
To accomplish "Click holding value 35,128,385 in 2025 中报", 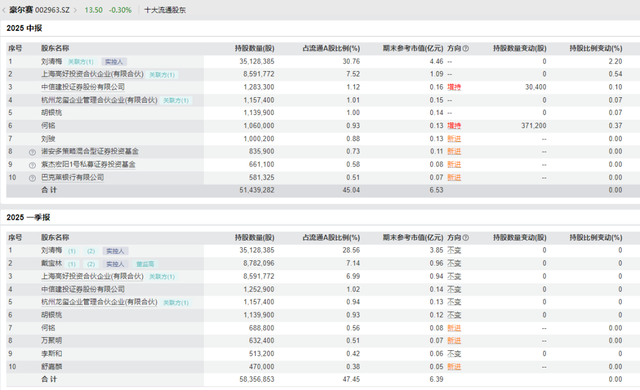I will [257, 61].
